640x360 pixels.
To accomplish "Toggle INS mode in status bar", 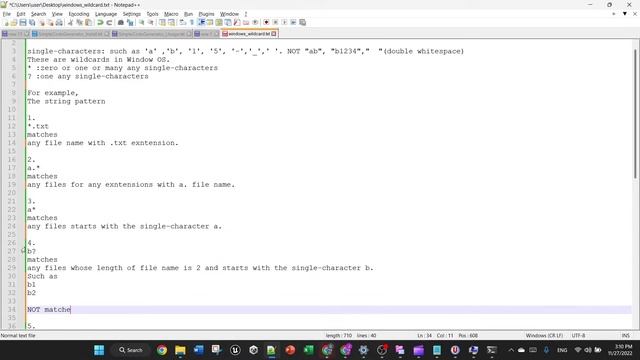I will (x=625, y=336).
